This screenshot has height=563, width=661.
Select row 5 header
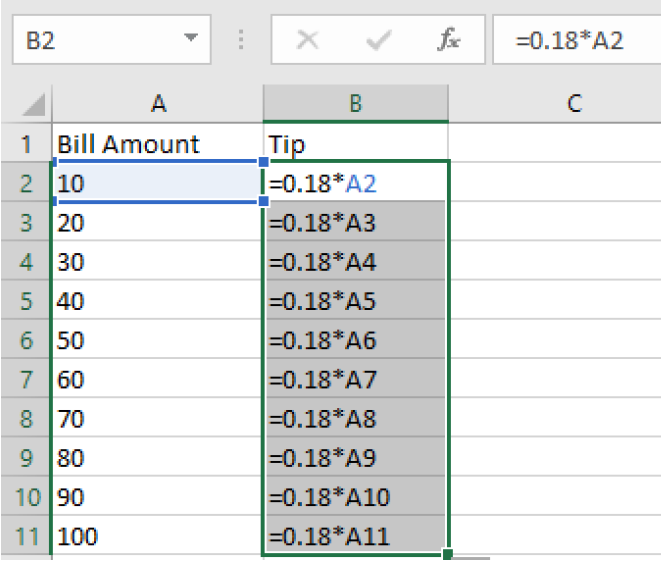click(26, 300)
